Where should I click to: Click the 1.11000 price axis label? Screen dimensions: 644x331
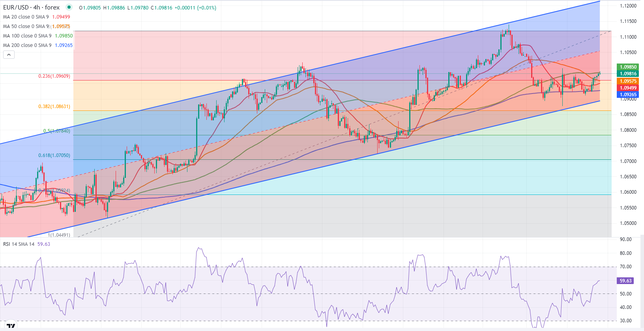[628, 37]
